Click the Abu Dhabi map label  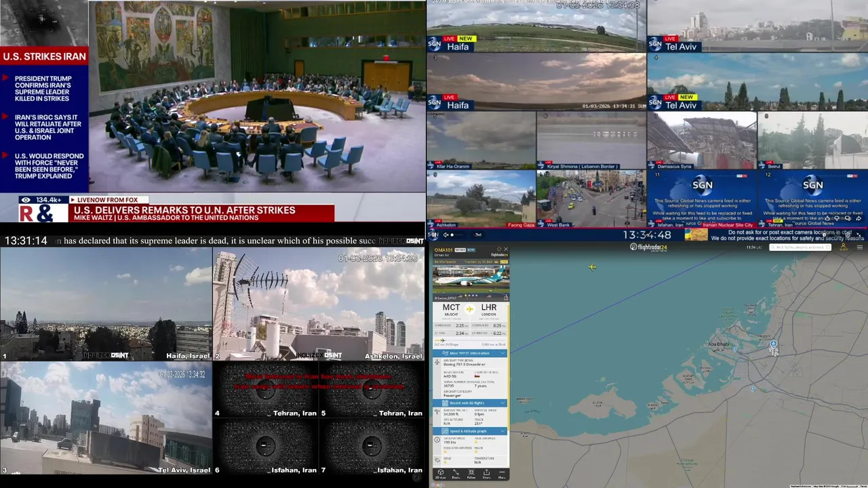pos(719,344)
